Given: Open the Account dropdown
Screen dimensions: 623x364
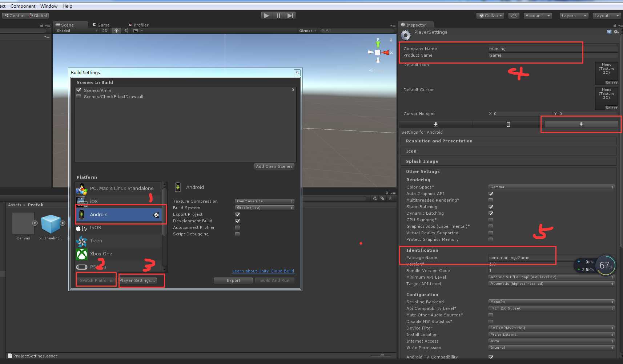Looking at the screenshot, I should pos(538,16).
